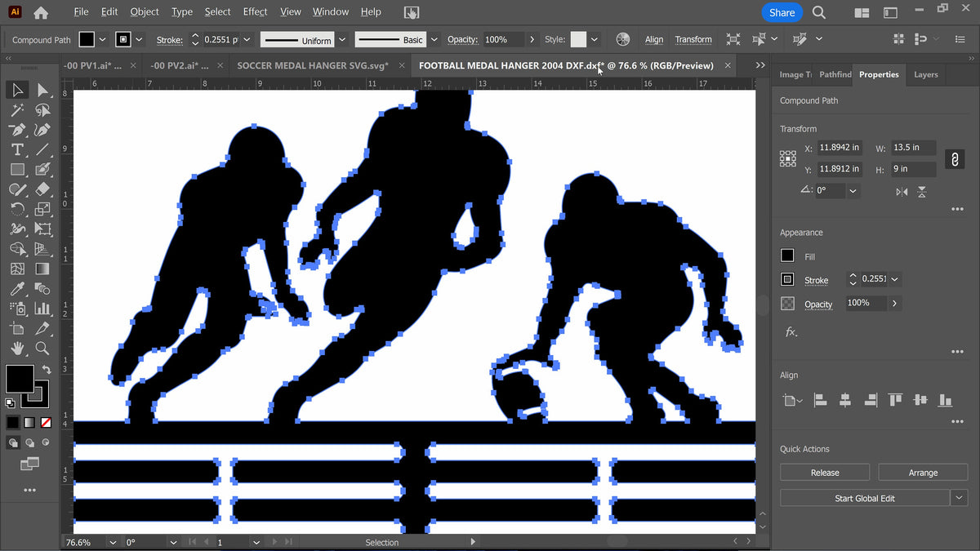Open the Brush Definition Basic dropdown
980x551 pixels.
coord(434,39)
